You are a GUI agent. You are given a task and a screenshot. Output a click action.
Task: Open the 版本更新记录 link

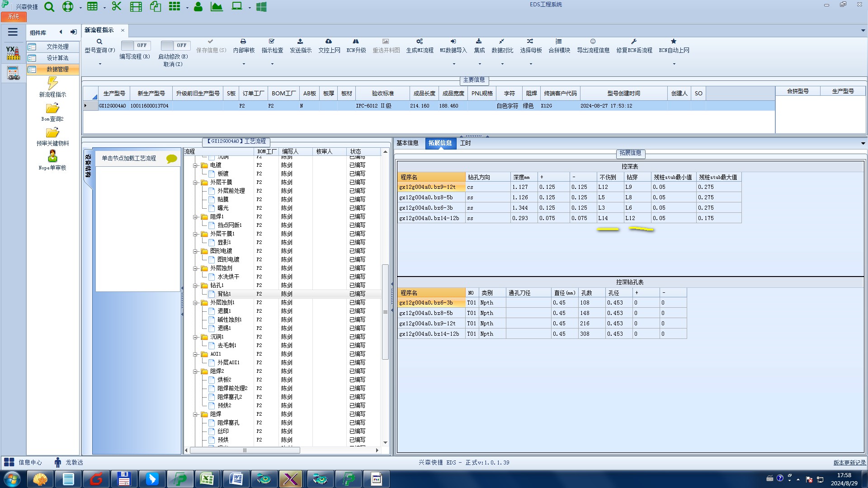(849, 463)
